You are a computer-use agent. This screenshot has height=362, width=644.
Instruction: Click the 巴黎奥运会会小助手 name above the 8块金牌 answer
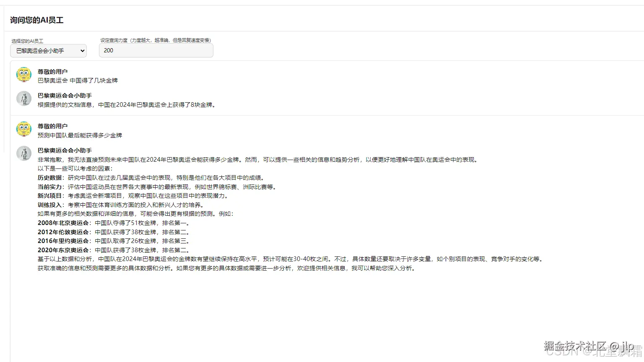pos(65,96)
